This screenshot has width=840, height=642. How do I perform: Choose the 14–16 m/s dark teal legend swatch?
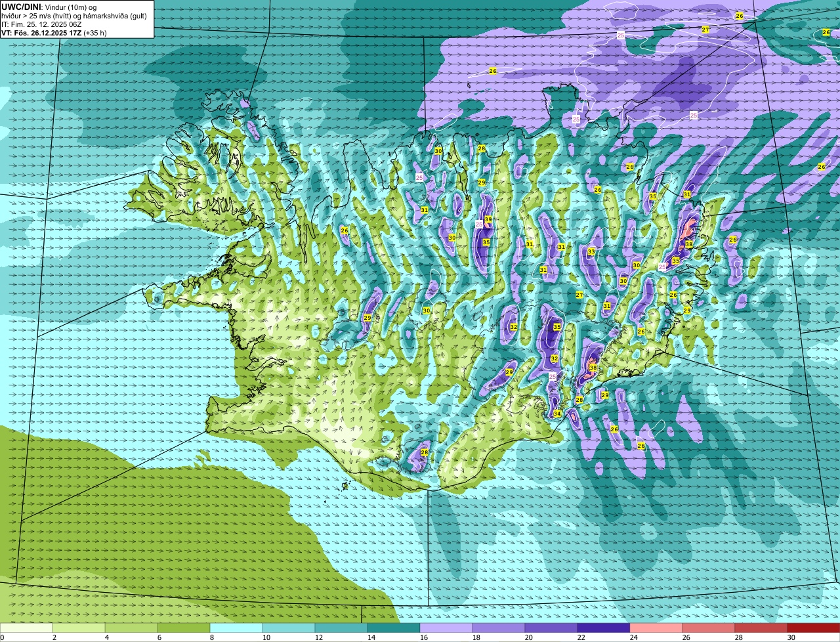click(394, 628)
